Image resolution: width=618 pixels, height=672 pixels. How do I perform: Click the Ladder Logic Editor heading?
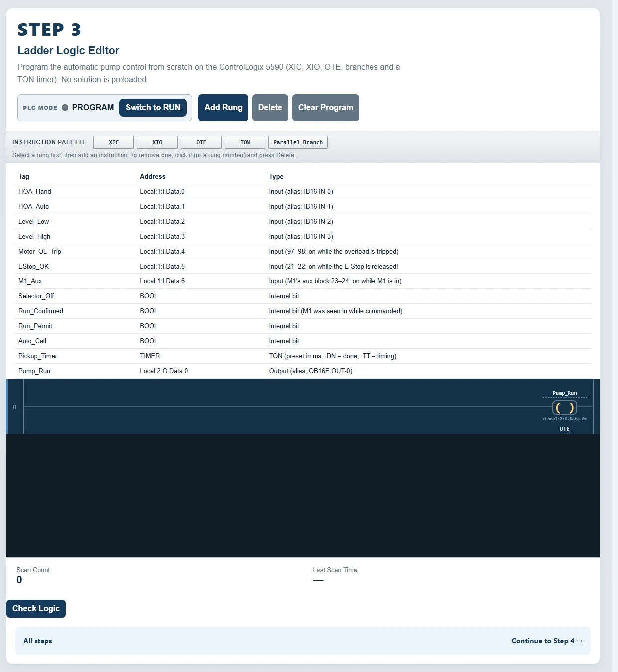point(68,51)
